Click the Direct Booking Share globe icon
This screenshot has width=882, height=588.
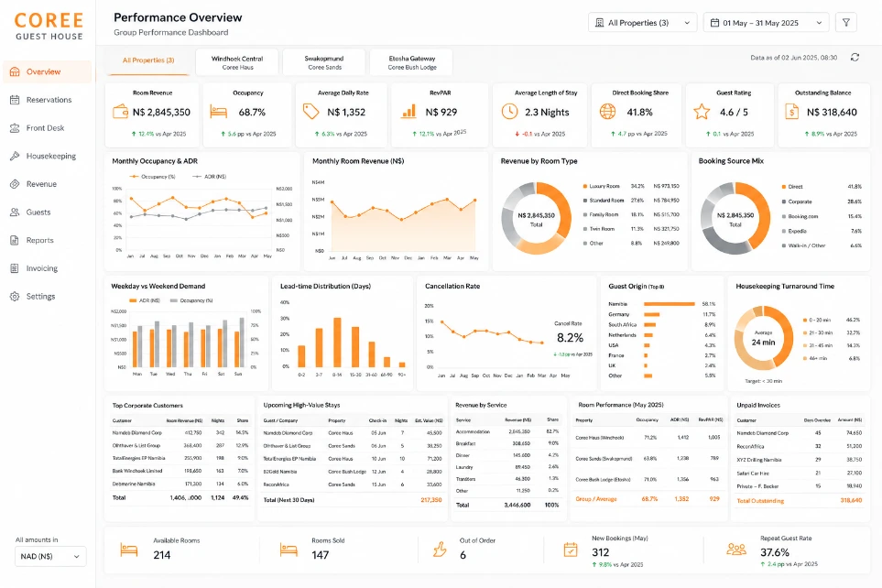pos(607,112)
